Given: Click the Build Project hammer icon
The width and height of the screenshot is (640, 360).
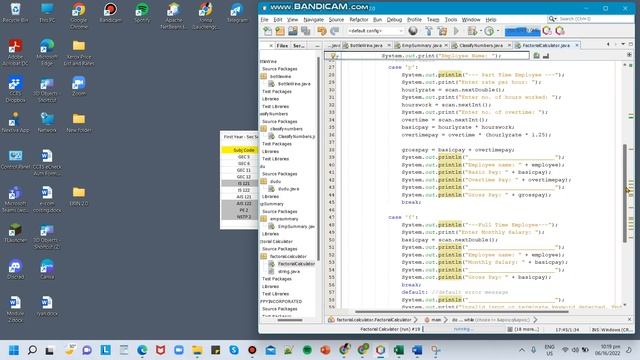Looking at the screenshot, I should tap(429, 31).
